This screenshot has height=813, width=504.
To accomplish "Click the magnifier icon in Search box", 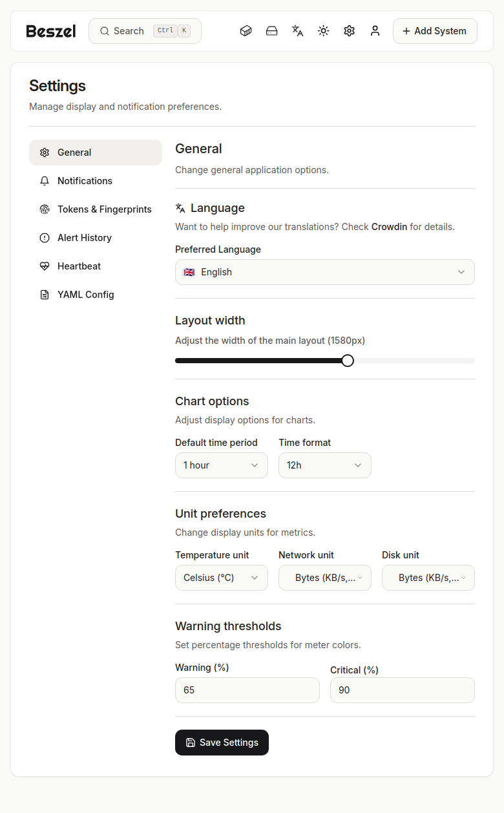I will point(105,31).
